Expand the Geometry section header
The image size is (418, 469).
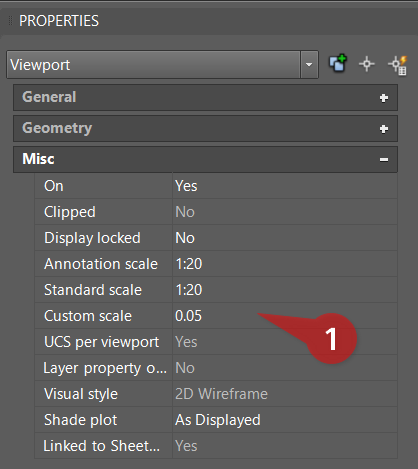point(205,128)
